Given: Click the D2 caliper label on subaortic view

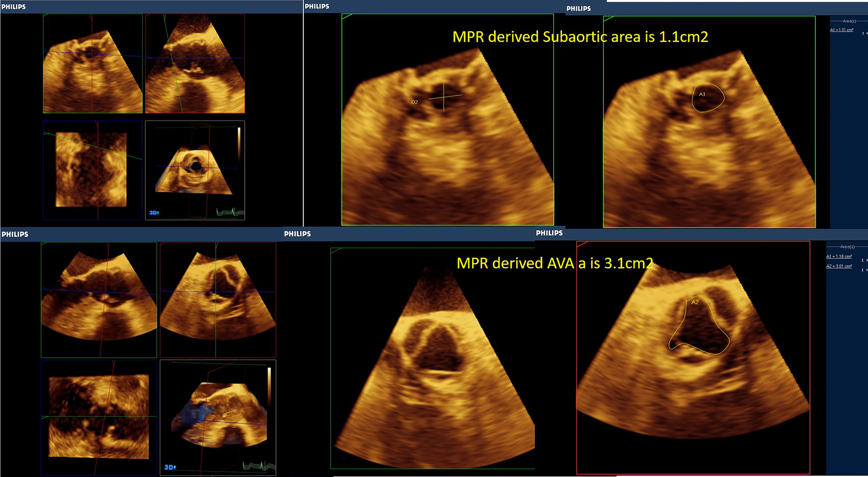Looking at the screenshot, I should tap(415, 102).
